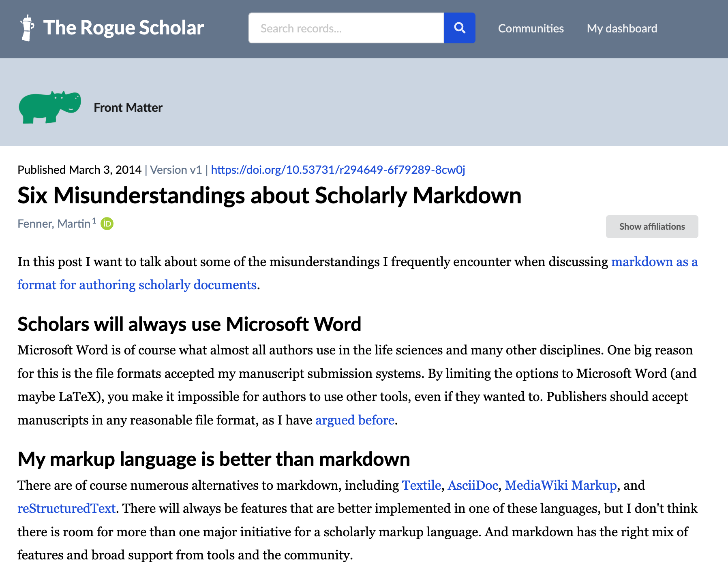The image size is (728, 576).
Task: Open the Communities menu item
Action: 531,28
